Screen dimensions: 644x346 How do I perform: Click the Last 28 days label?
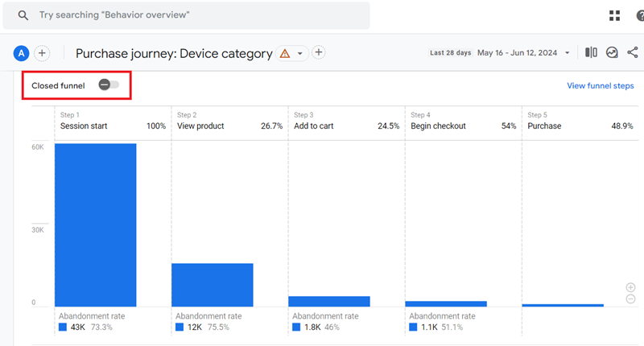point(450,53)
